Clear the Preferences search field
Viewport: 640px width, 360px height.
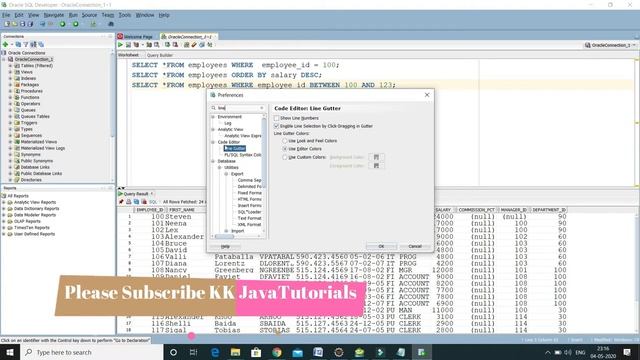pos(262,108)
